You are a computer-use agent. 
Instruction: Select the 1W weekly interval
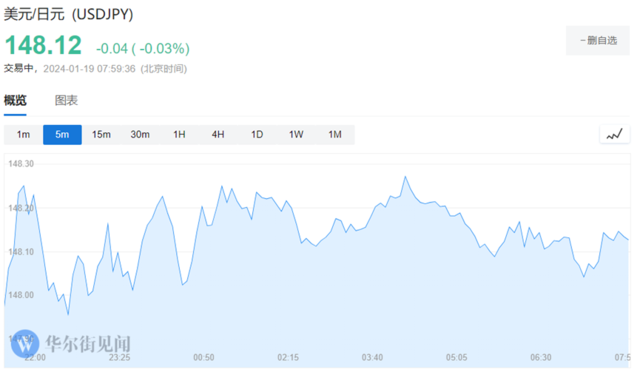tap(296, 134)
